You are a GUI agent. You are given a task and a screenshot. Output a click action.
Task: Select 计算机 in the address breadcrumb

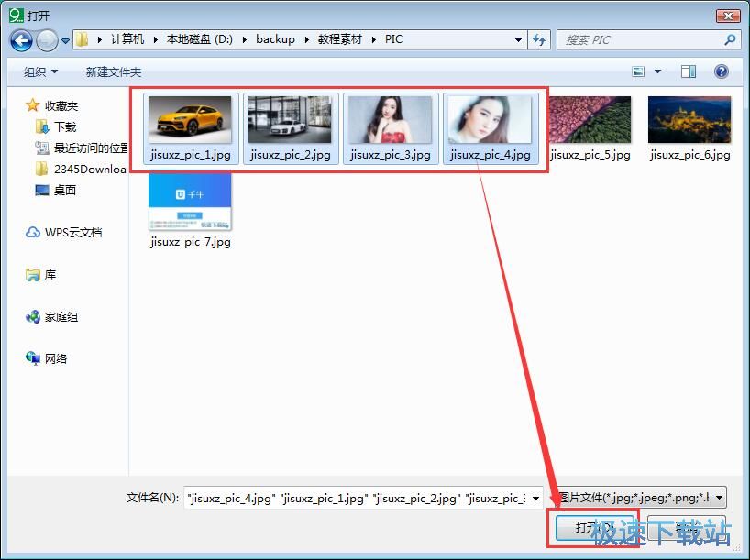pyautogui.click(x=127, y=39)
